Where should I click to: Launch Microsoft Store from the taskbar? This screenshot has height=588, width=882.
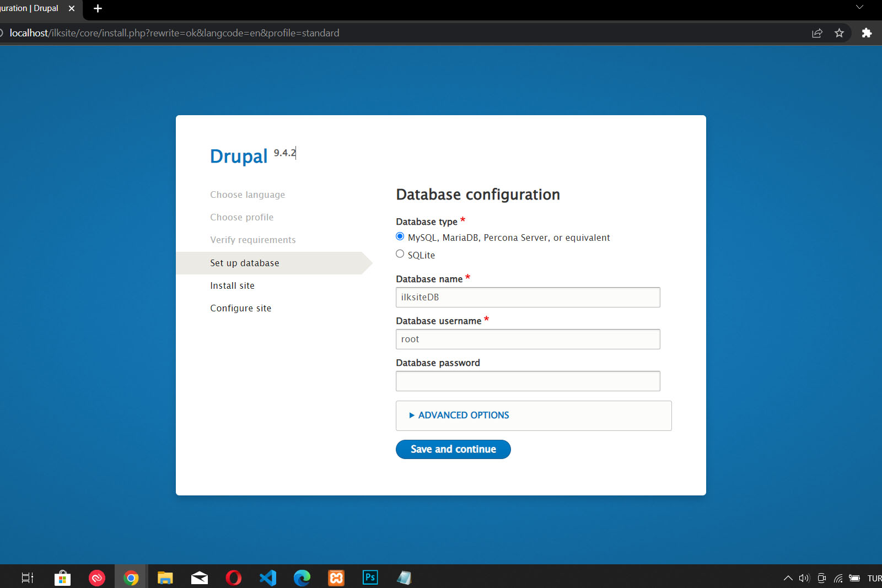click(x=62, y=578)
